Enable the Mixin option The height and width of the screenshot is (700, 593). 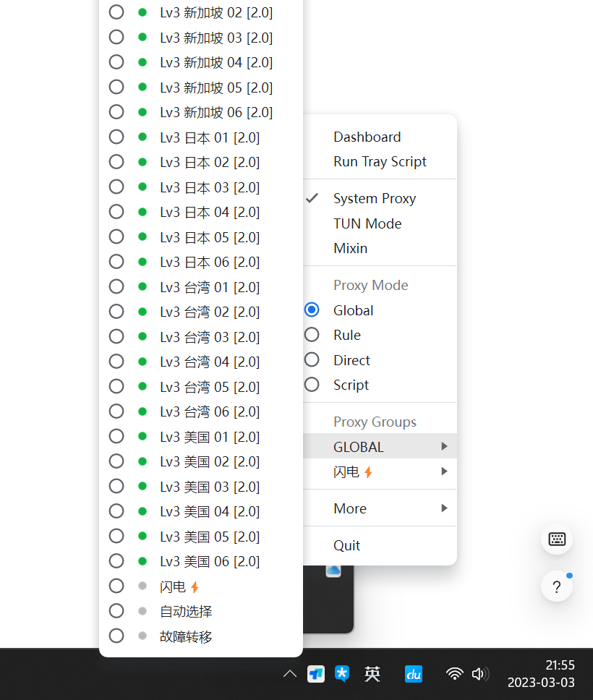tap(380, 248)
